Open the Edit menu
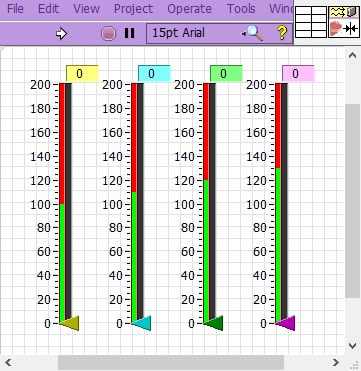 (49, 9)
